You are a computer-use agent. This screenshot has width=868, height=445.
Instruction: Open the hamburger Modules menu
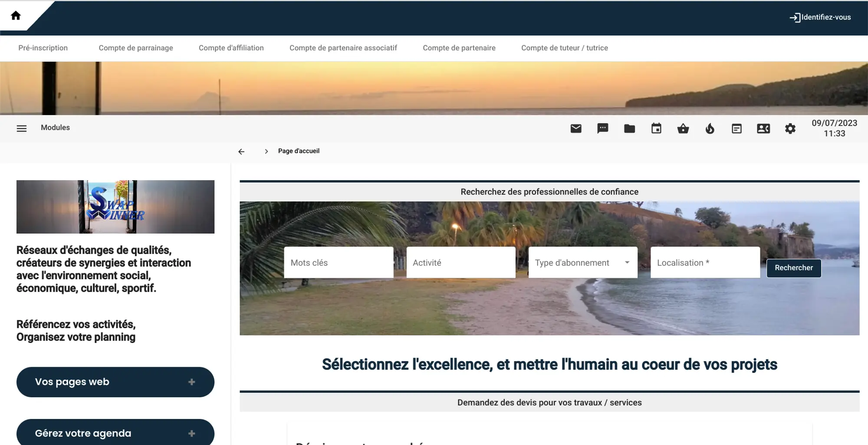[x=22, y=129]
